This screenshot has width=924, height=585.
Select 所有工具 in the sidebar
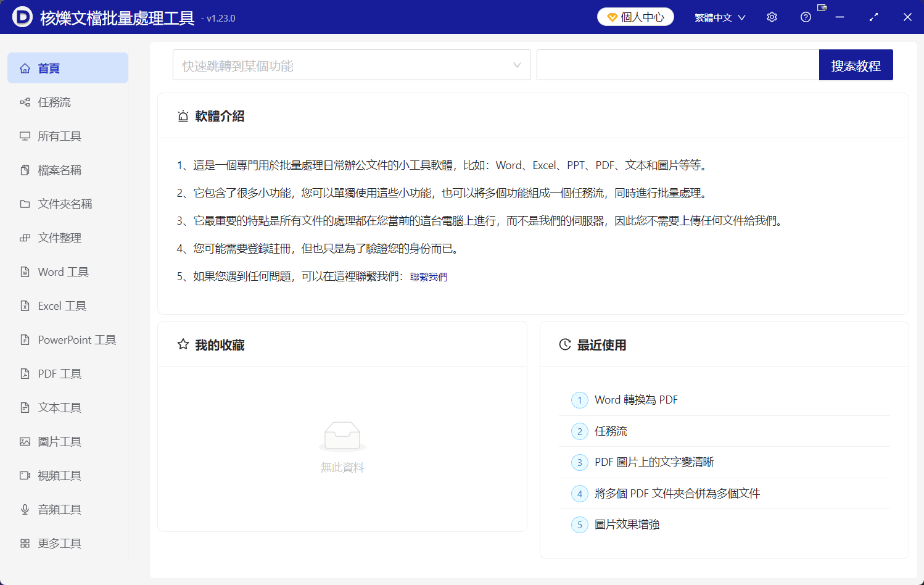click(68, 136)
